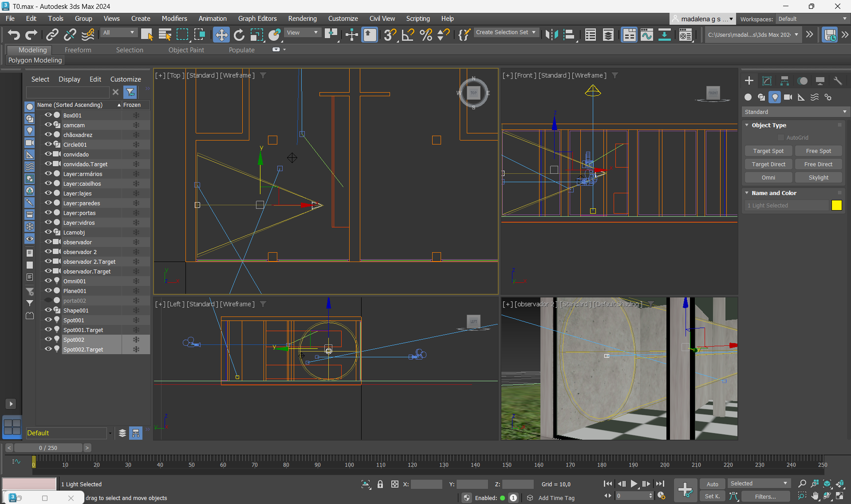Viewport: 851px width, 504px height.
Task: Toggle the Angle Snap icon
Action: tap(408, 35)
